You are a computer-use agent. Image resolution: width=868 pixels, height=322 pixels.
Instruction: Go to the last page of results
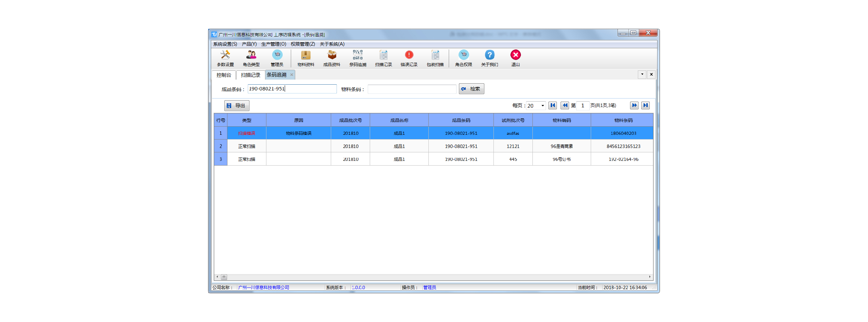point(646,105)
